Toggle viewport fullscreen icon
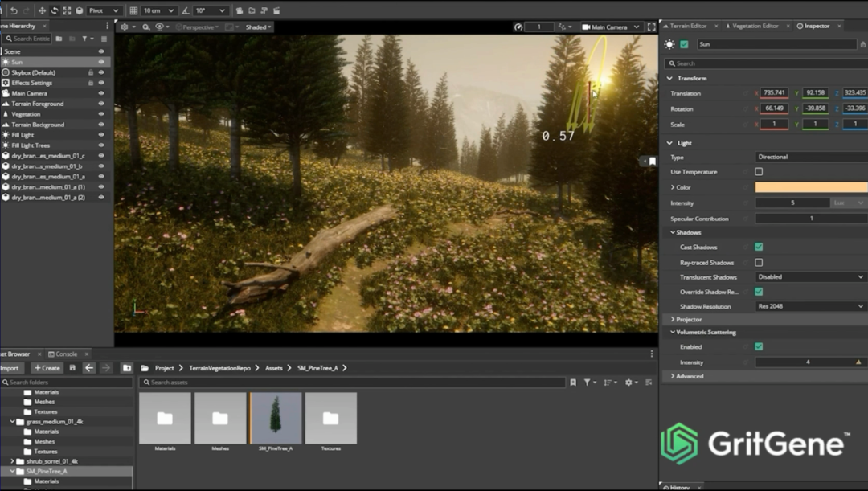This screenshot has height=491, width=868. (651, 27)
